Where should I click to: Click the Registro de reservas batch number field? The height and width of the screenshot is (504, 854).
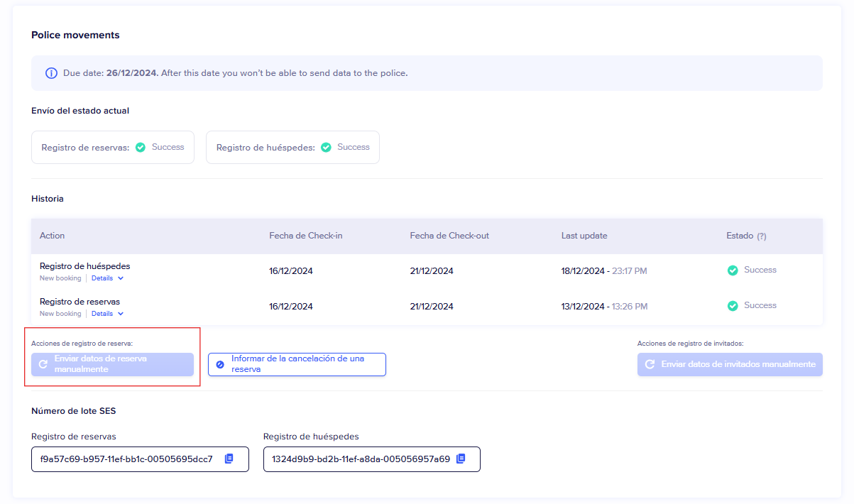[x=126, y=459]
